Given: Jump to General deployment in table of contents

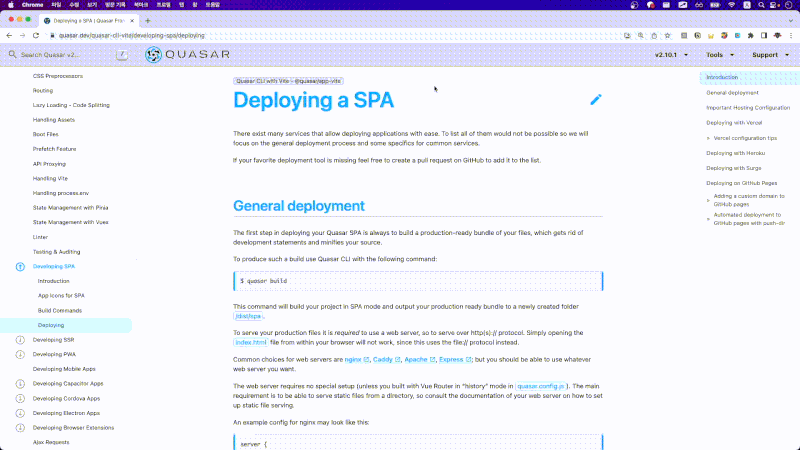Looking at the screenshot, I should pos(732,93).
